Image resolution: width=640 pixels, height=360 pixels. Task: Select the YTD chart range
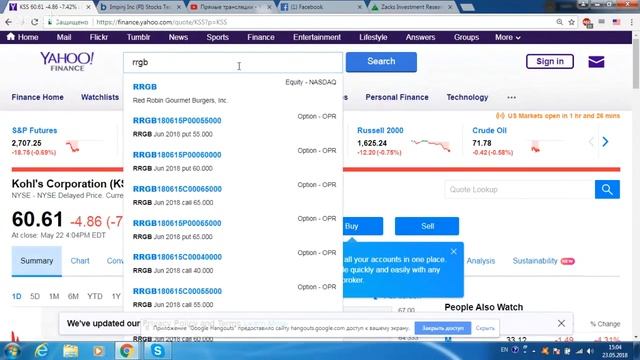95,296
